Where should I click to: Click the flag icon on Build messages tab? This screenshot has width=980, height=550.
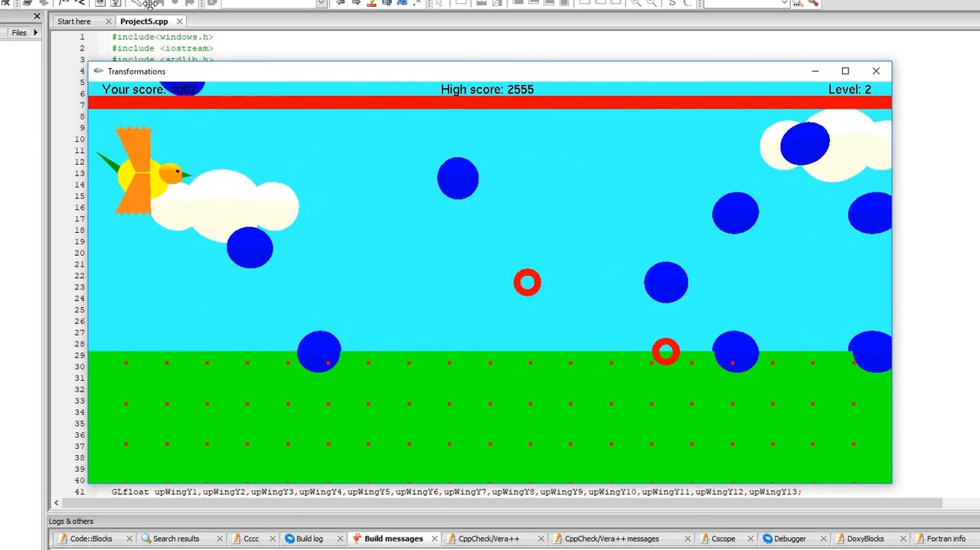pos(357,539)
